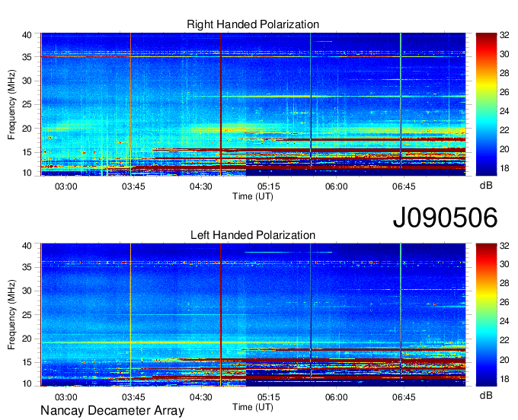
Task: Click the "10" frequency tick of Left Handed plot
Action: (x=27, y=383)
